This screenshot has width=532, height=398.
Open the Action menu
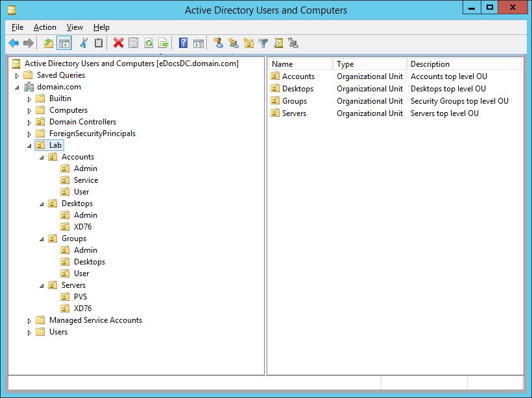[x=45, y=27]
